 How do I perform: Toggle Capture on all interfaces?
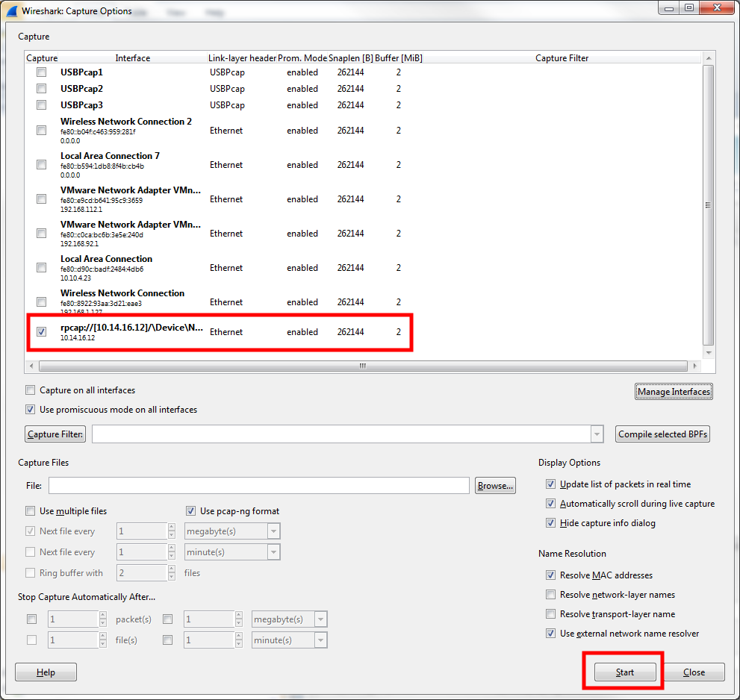point(31,390)
